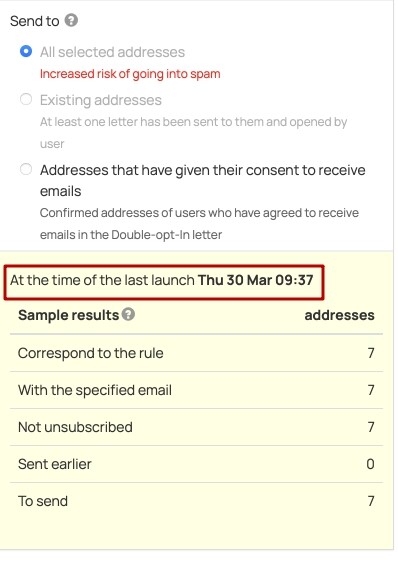Screen dimensions: 398x562
Task: Click the Addresses that have given consent label
Action: point(203,180)
